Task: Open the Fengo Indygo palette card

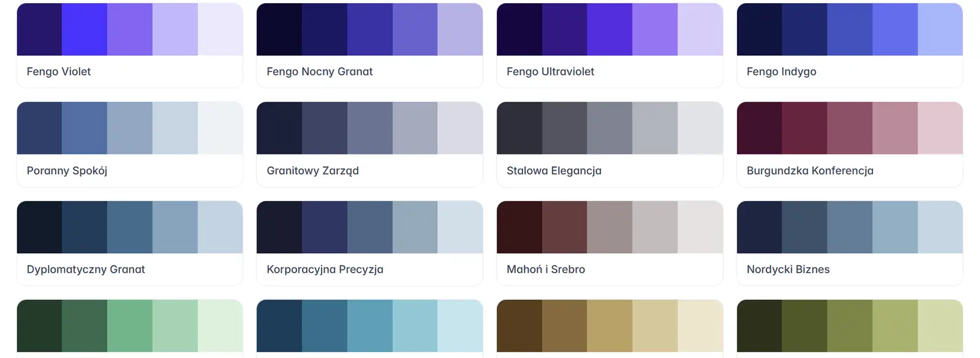Action: click(x=850, y=72)
